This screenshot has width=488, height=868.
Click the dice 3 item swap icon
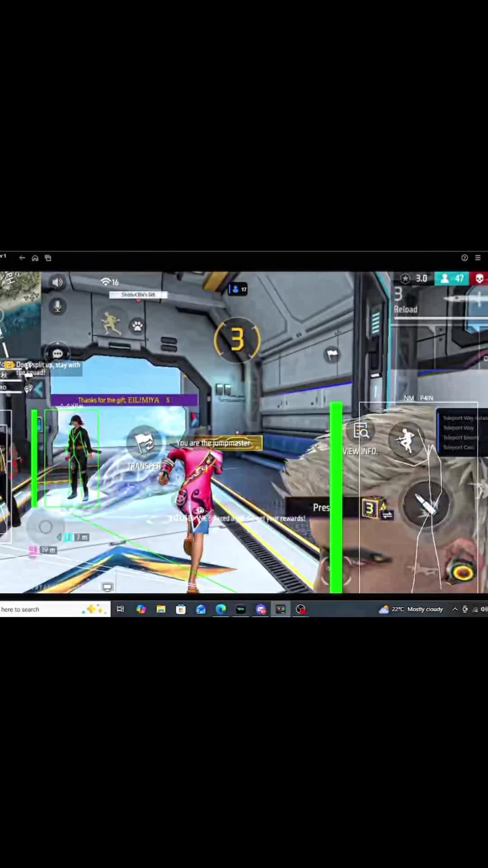[377, 509]
